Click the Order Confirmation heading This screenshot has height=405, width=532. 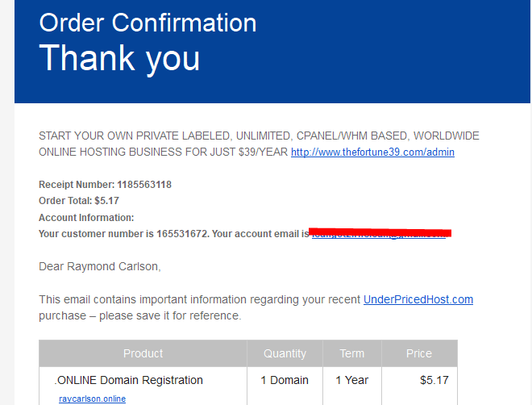148,22
